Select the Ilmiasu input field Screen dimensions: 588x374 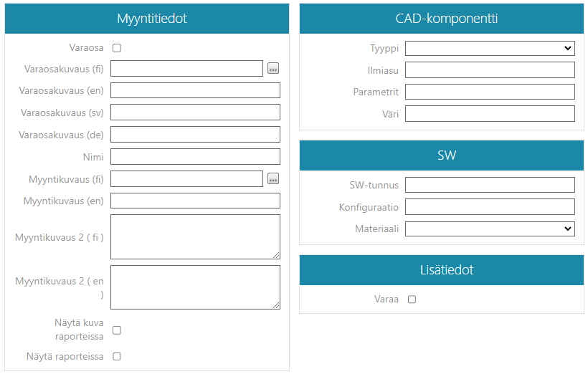click(490, 70)
